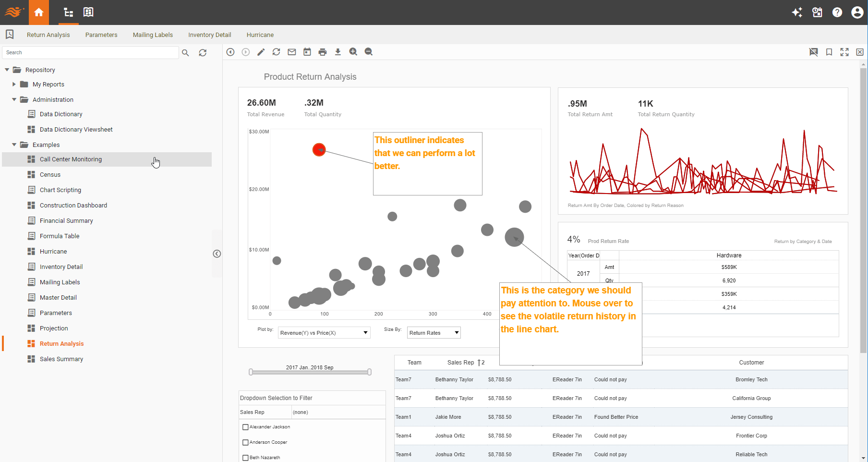This screenshot has height=462, width=868.
Task: Open Construction Dashboard
Action: [73, 206]
